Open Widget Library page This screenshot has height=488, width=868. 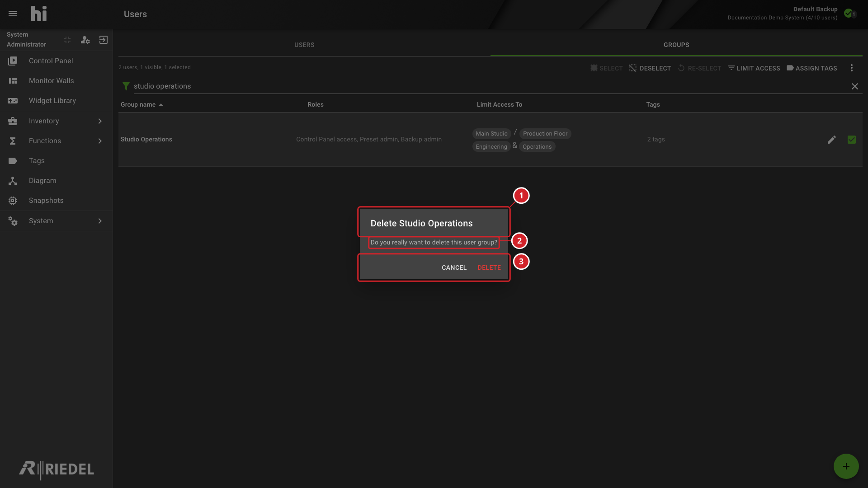click(56, 101)
